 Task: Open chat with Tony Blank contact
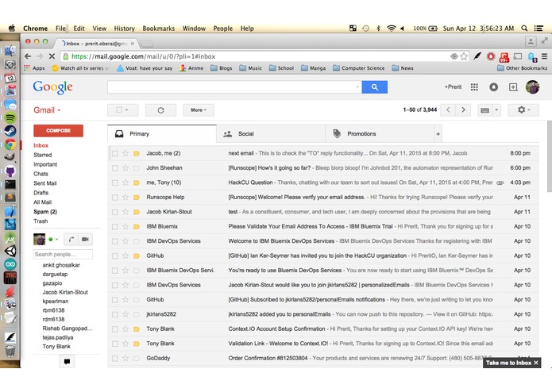tap(56, 347)
